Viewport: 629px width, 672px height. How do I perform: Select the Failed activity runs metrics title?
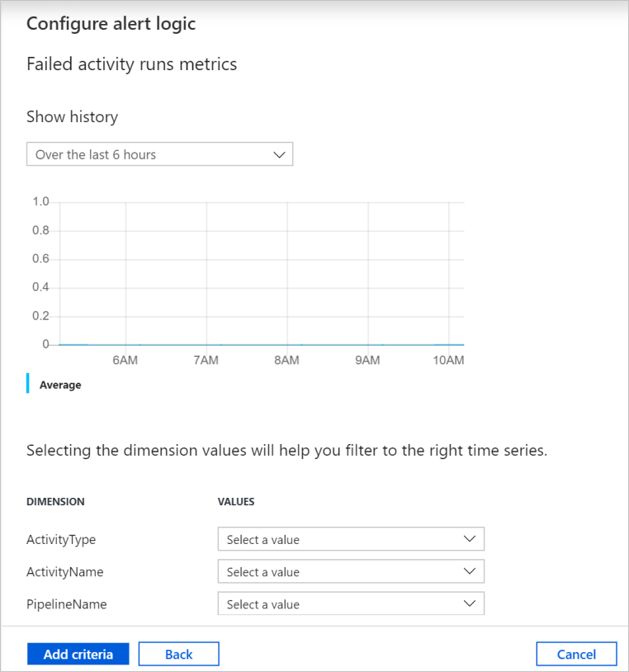(x=131, y=64)
